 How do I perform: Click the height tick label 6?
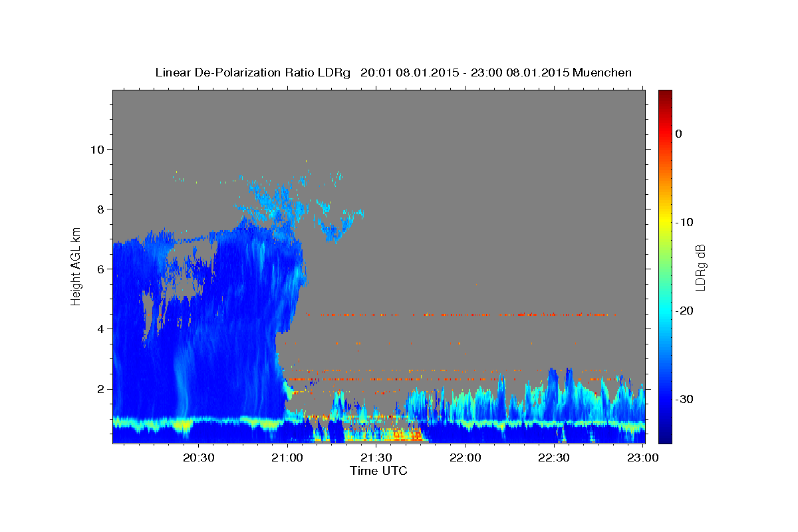tap(100, 269)
